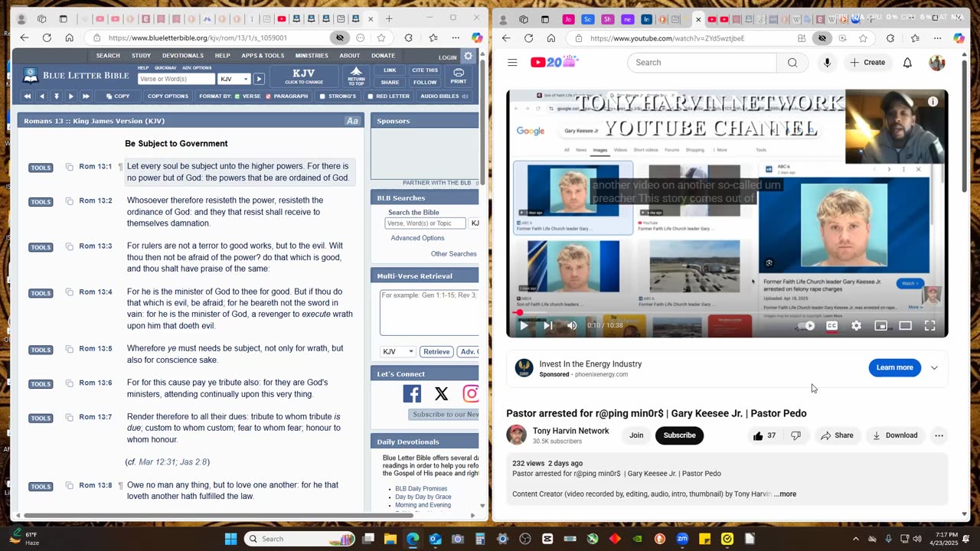This screenshot has height=551, width=980.
Task: Click KJV Click to Change version selector
Action: pyautogui.click(x=304, y=76)
